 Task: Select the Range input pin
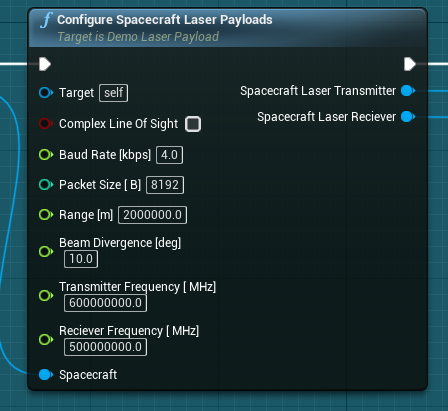pyautogui.click(x=46, y=215)
